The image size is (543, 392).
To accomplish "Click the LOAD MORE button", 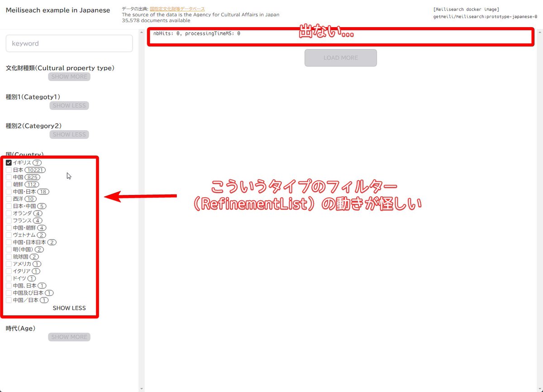I will [340, 58].
